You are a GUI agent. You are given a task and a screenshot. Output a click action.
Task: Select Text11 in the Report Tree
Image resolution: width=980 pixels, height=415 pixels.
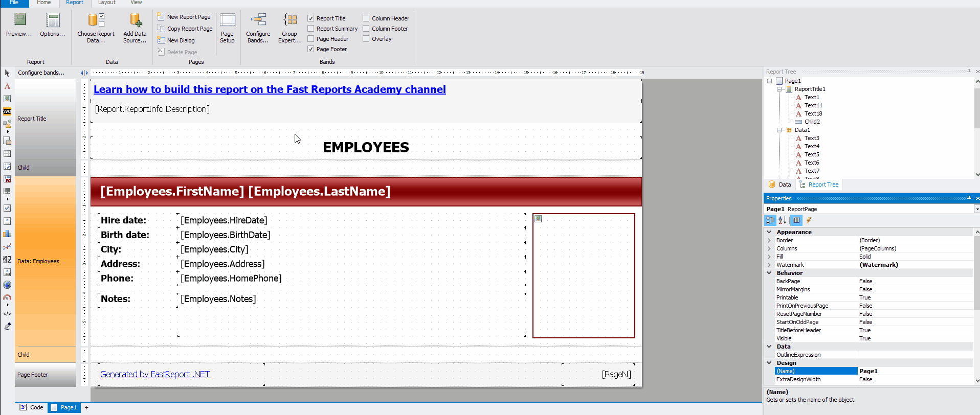click(x=813, y=105)
